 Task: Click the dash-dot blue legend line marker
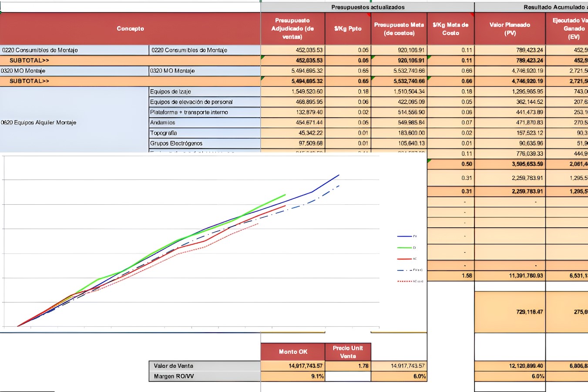tap(404, 270)
